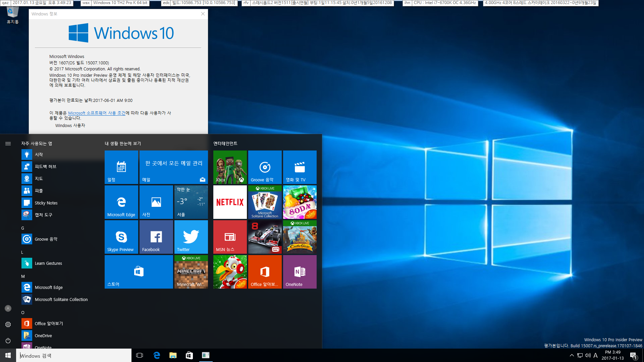Jump to letter M section header
644x362 pixels.
pos(23,276)
